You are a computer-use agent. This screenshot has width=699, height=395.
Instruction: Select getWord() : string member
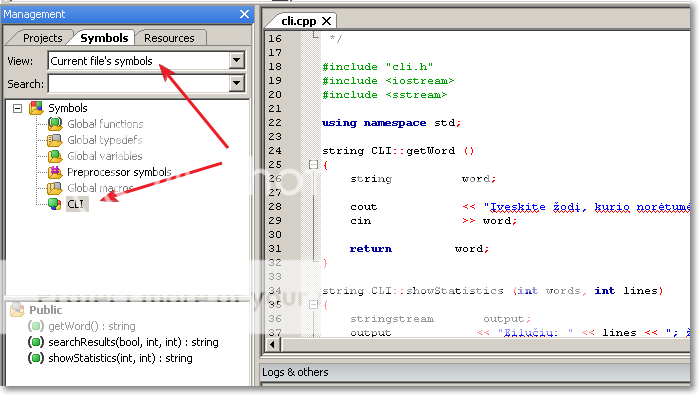pos(91,326)
